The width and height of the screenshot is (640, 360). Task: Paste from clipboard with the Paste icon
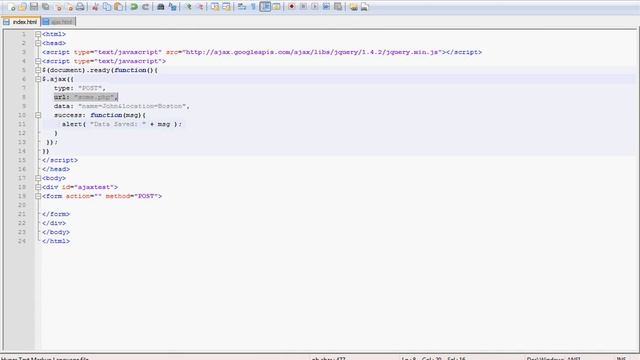click(118, 7)
